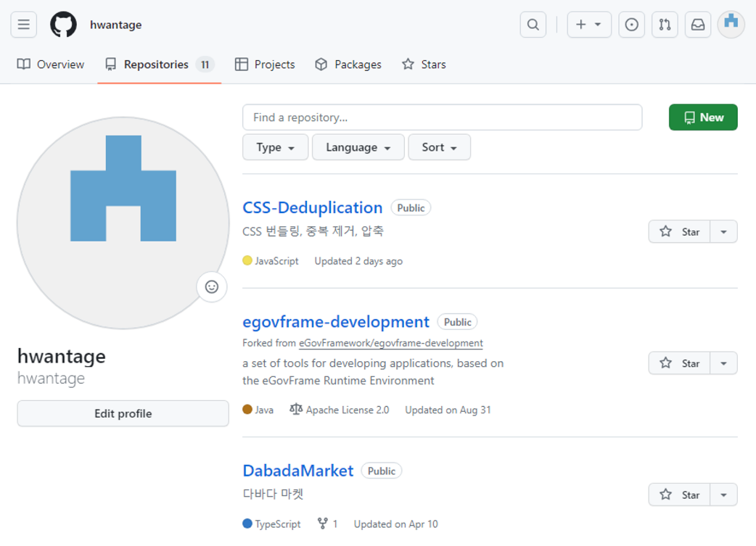Click the GitHub logo icon
Viewport: 756px width, 546px height.
tap(63, 25)
